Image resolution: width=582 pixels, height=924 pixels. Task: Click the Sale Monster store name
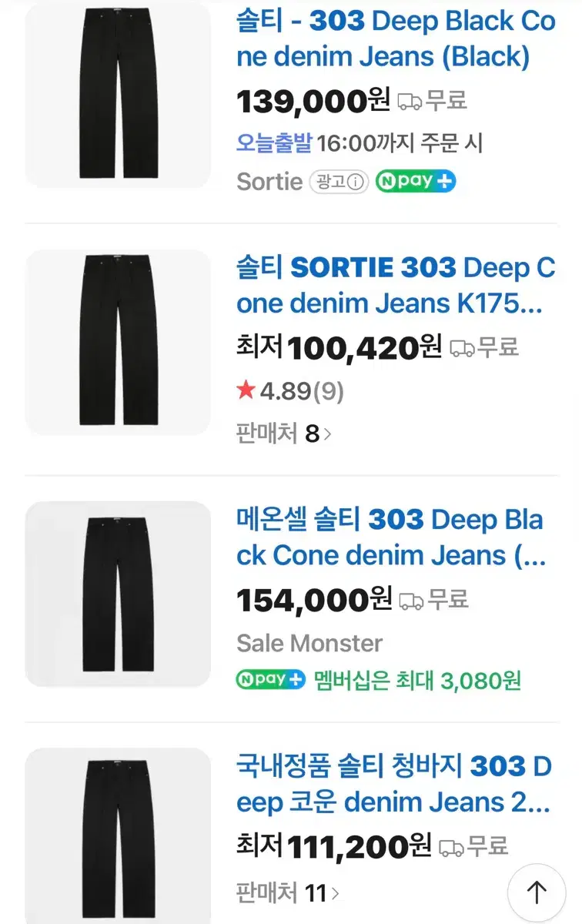pos(309,643)
